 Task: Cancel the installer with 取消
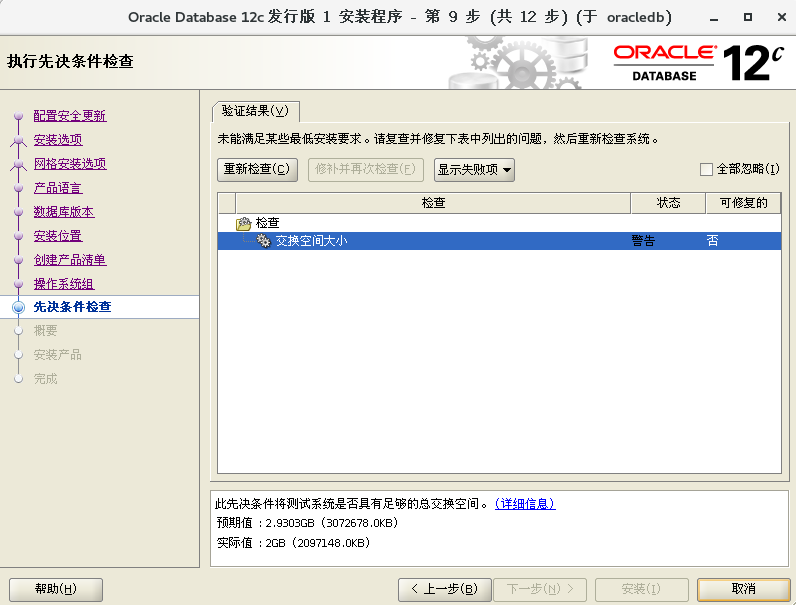tap(743, 589)
